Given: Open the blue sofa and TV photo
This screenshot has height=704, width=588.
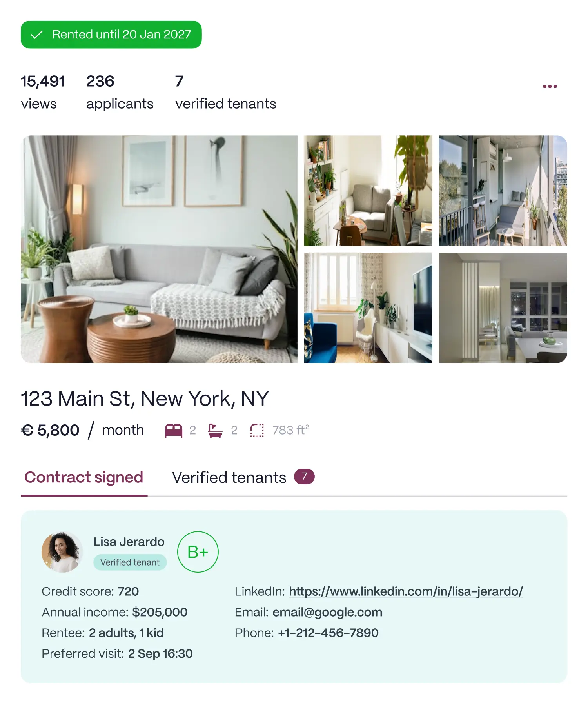Looking at the screenshot, I should point(368,307).
